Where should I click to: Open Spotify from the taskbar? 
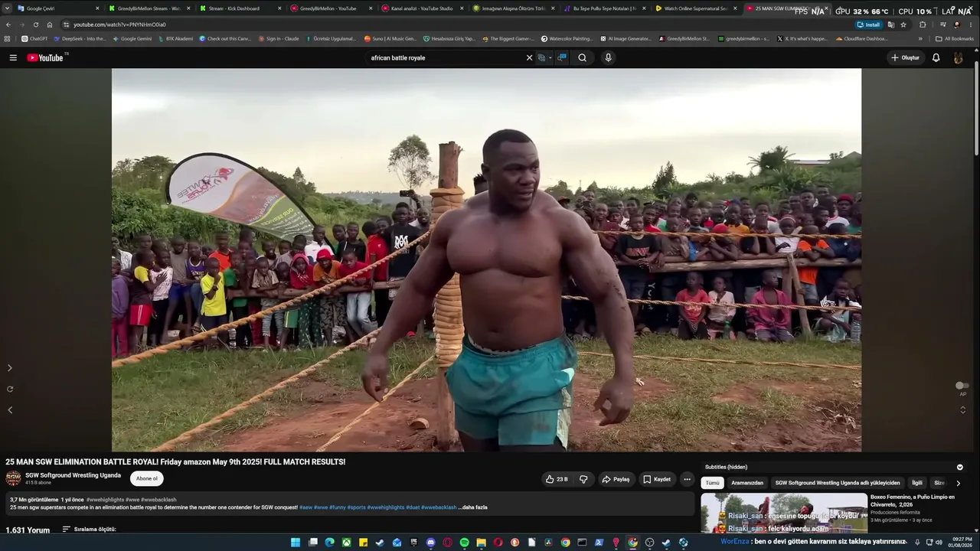pyautogui.click(x=465, y=543)
